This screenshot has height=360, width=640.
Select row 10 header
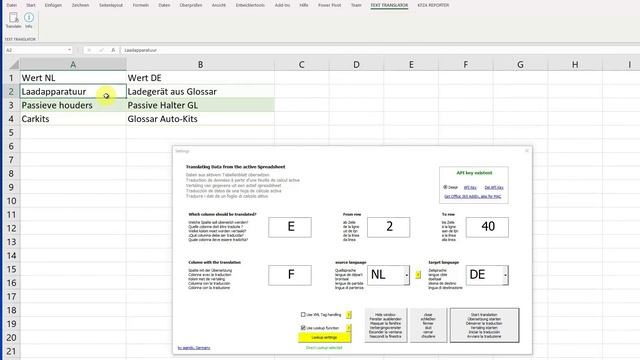(11, 201)
